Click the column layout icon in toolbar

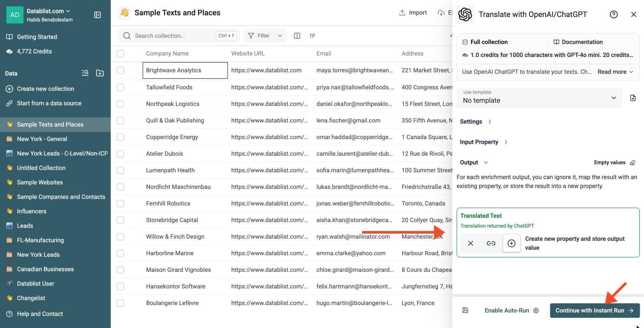point(297,36)
